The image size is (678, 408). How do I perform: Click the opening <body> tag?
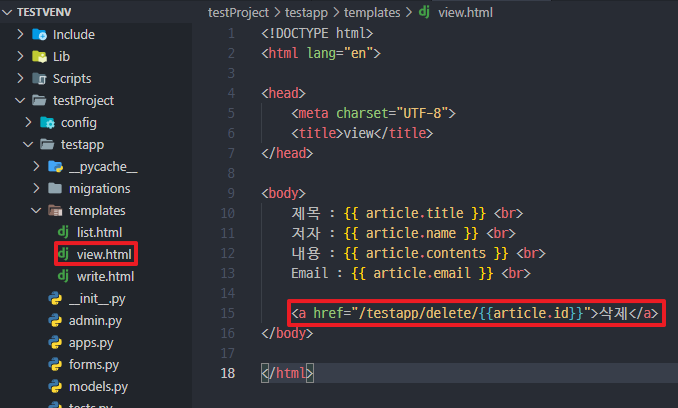coord(283,193)
